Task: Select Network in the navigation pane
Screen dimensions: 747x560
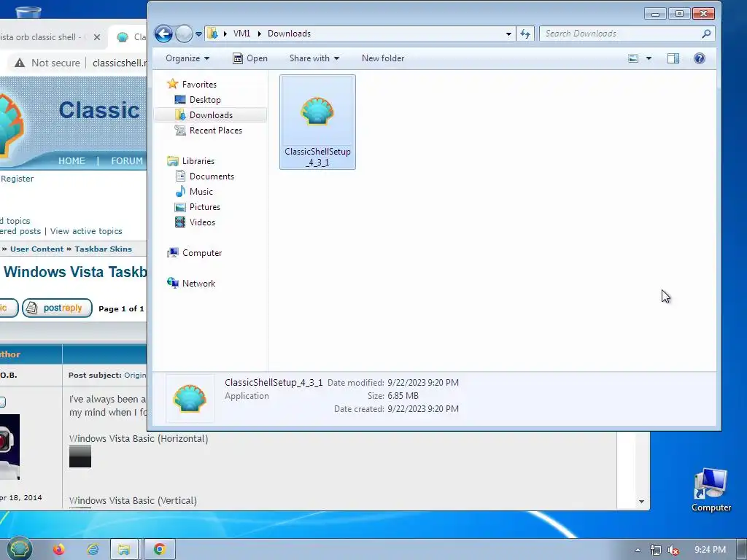Action: tap(191, 284)
